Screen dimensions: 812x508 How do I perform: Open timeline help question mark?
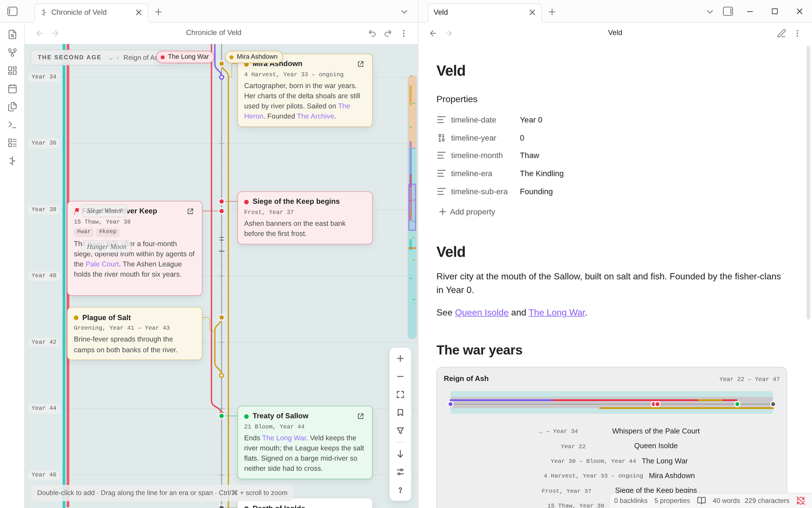coord(400,490)
